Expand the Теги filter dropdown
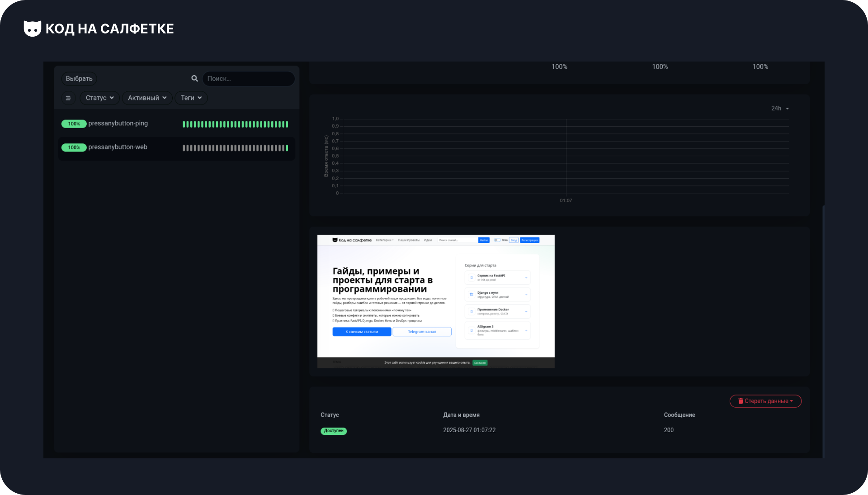This screenshot has height=495, width=868. tap(191, 98)
